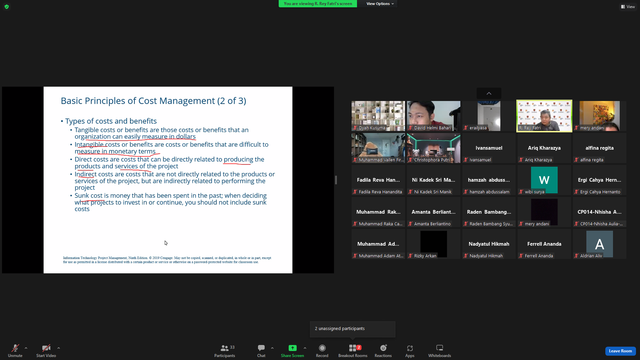The height and width of the screenshot is (360, 640).
Task: Click the Direct costs bullet text
Action: point(169,162)
